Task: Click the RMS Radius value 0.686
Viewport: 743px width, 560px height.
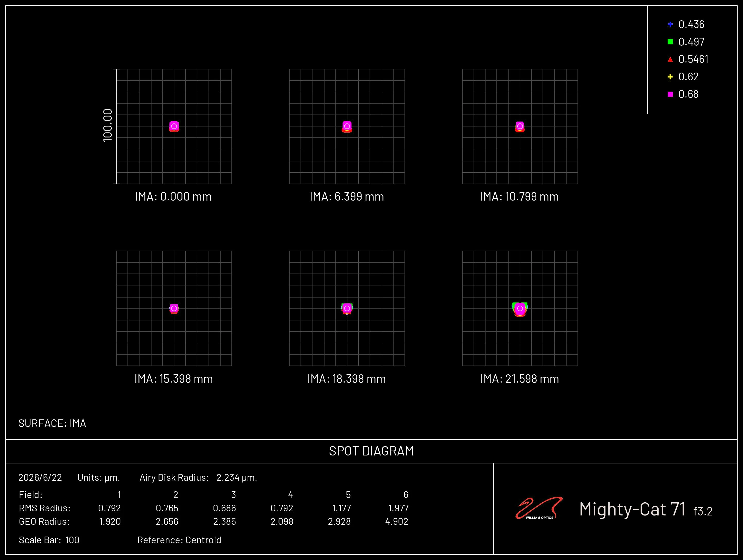Action: pos(224,508)
